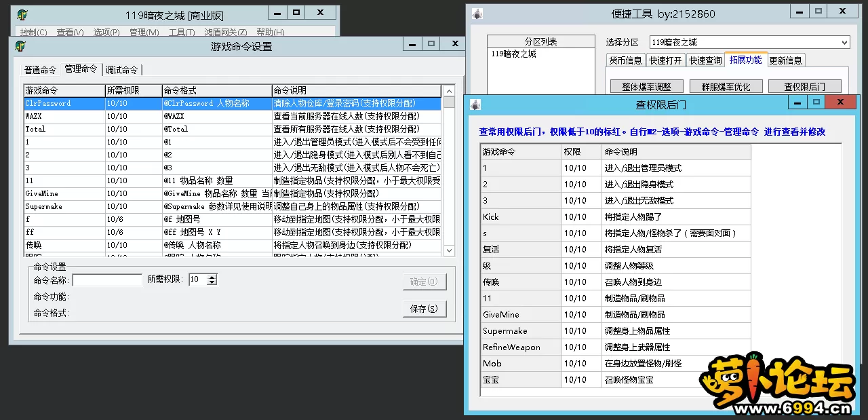
Task: Select the 拓展功能 tab
Action: click(746, 60)
